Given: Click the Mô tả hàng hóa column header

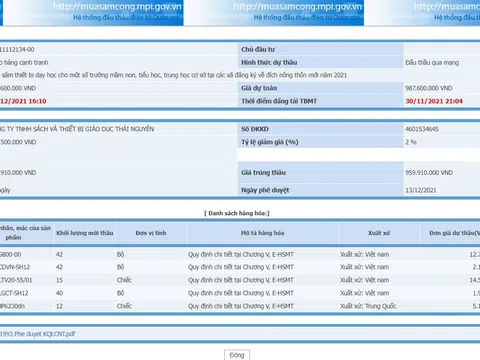Looking at the screenshot, I should (262, 233).
